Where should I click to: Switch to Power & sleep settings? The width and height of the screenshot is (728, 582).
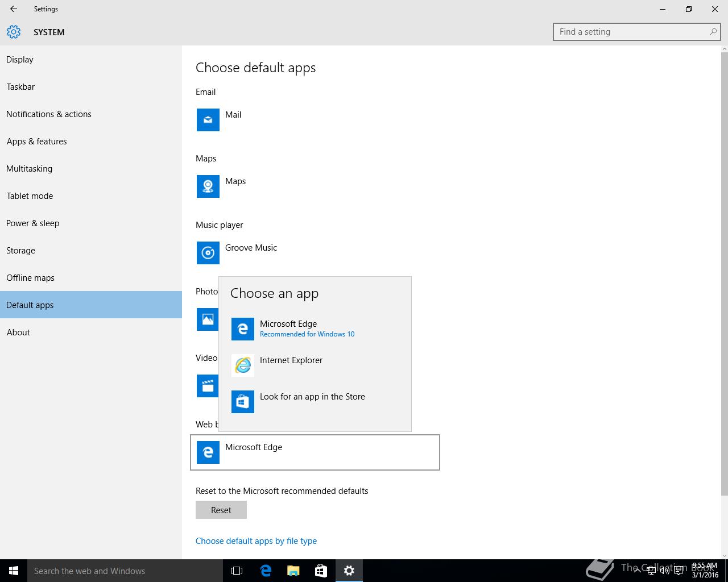click(33, 223)
